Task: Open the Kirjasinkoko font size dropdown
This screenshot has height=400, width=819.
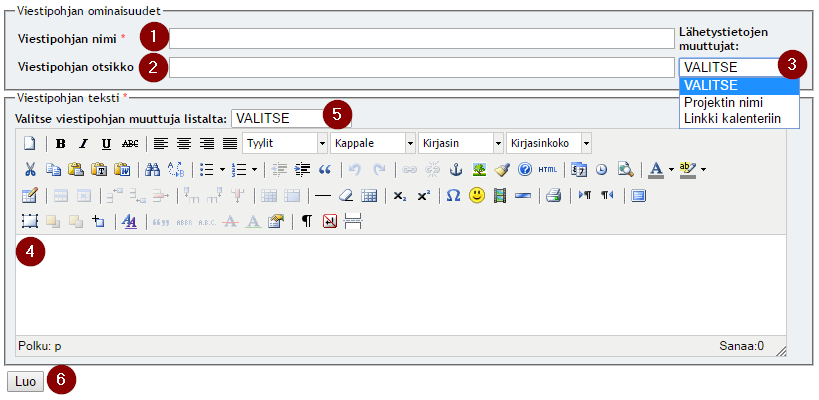Action: tap(548, 143)
